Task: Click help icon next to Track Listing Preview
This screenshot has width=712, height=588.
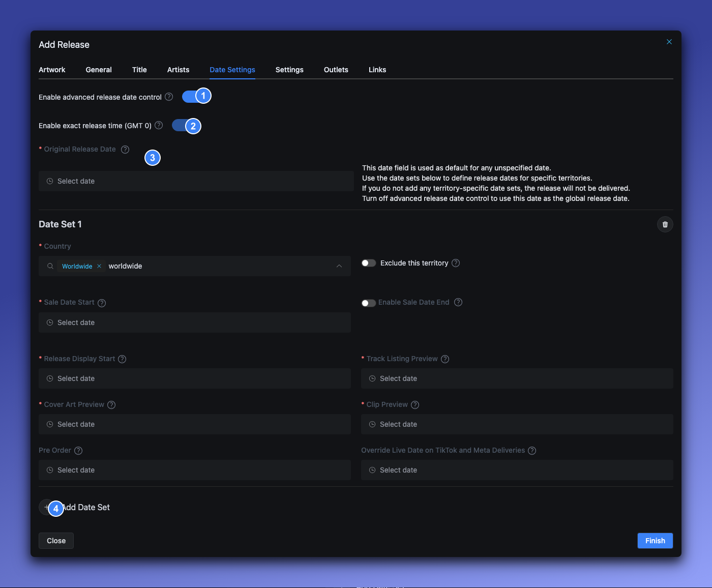Action: [445, 359]
